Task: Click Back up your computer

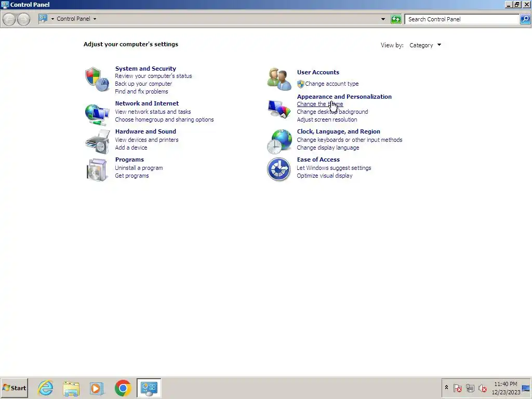Action: pos(143,84)
